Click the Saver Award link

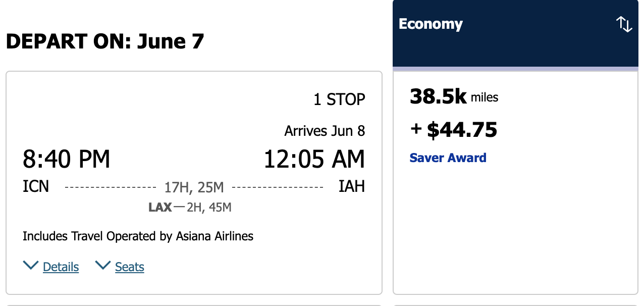point(448,158)
